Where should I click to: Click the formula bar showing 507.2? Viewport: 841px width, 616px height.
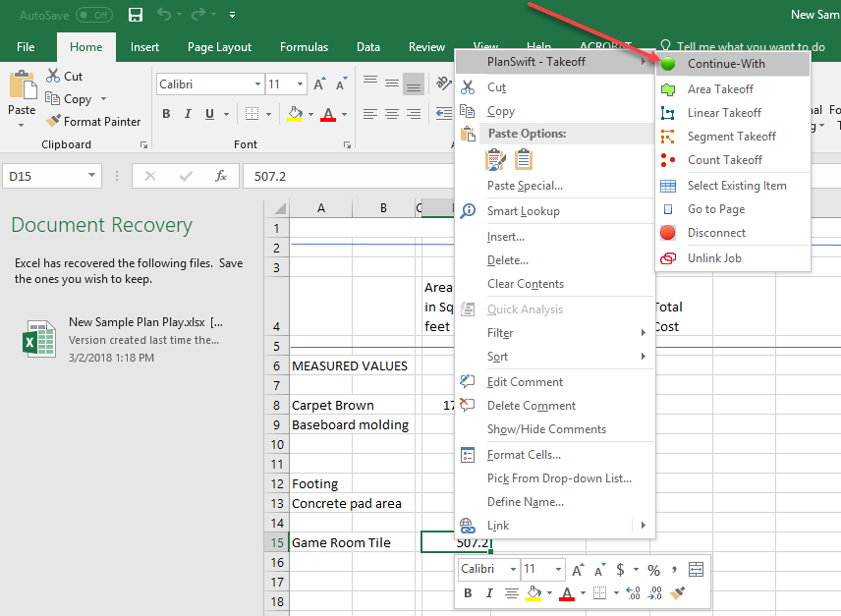pyautogui.click(x=349, y=176)
